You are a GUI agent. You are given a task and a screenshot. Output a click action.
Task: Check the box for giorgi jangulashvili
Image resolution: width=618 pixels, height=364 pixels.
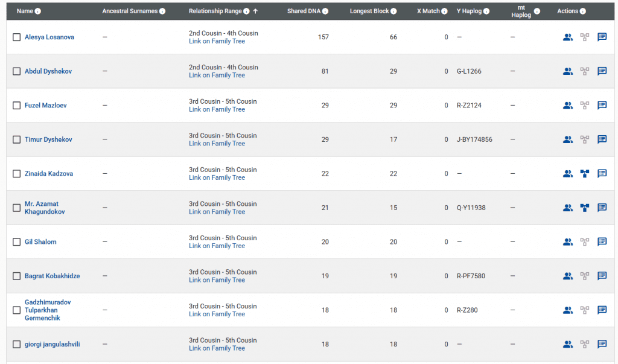point(17,344)
